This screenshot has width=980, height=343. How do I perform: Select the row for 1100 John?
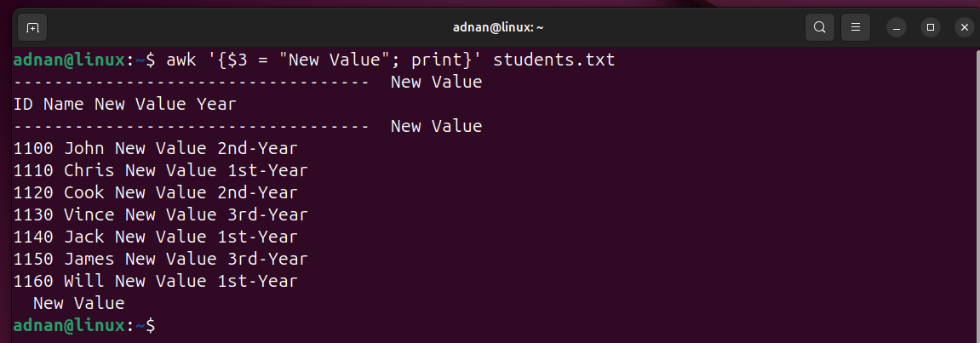tap(156, 149)
